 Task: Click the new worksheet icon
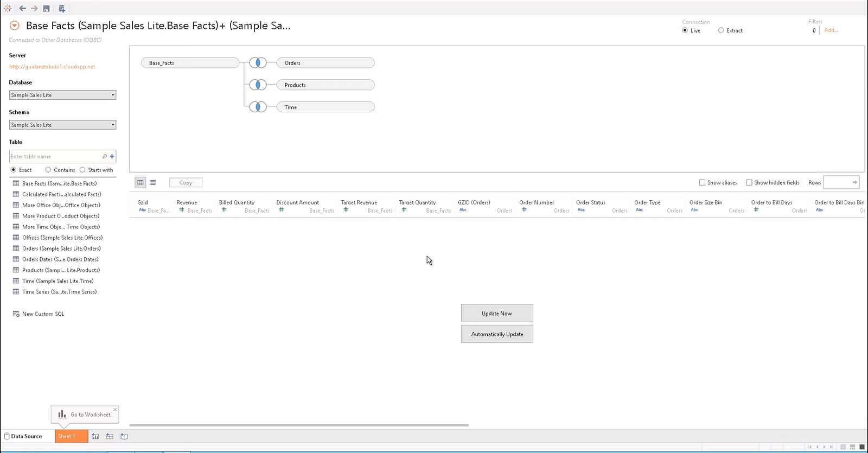pos(95,436)
